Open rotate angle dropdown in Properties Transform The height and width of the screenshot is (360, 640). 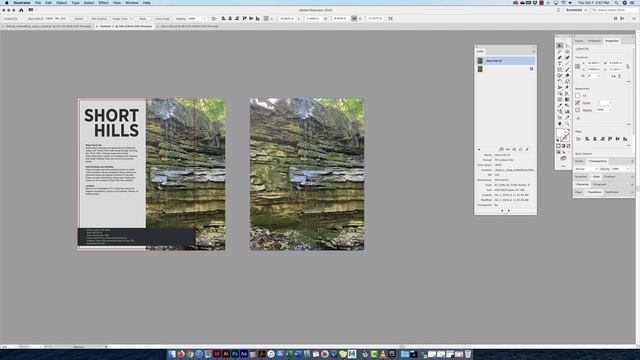click(x=599, y=76)
